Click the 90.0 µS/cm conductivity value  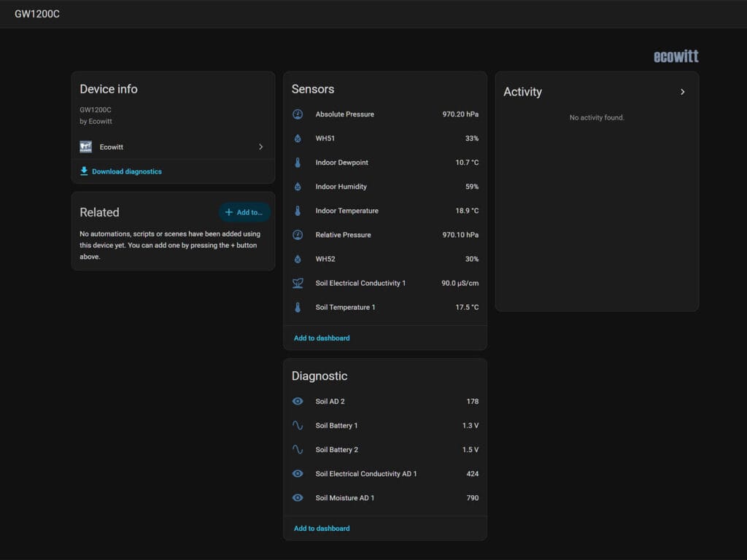pyautogui.click(x=460, y=284)
